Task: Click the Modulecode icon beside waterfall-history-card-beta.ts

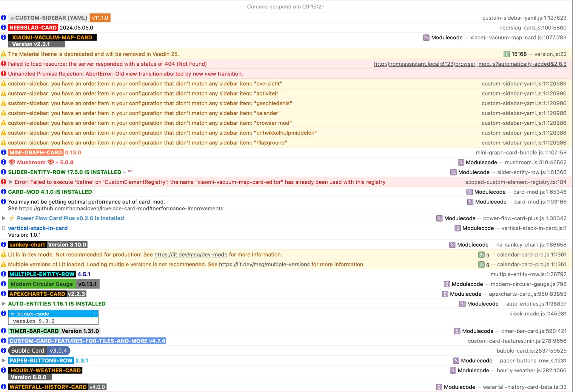Action: [439, 387]
